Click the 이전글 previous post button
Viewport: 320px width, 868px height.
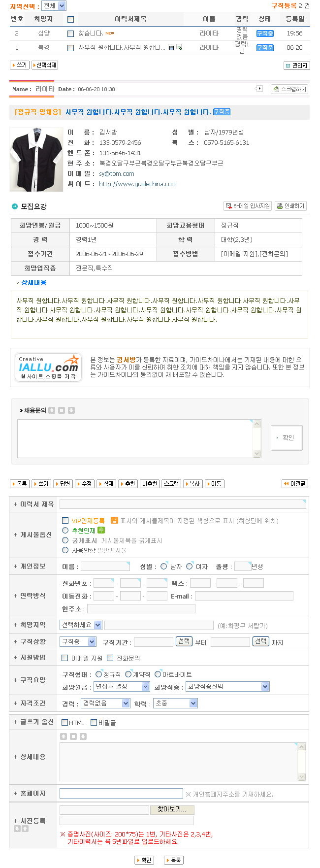(295, 484)
